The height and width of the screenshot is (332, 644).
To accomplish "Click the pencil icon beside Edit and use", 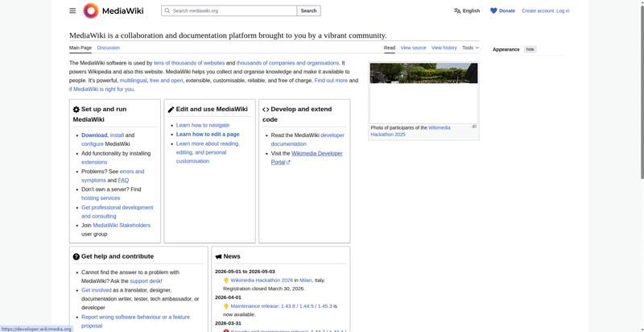I will 171,110.
